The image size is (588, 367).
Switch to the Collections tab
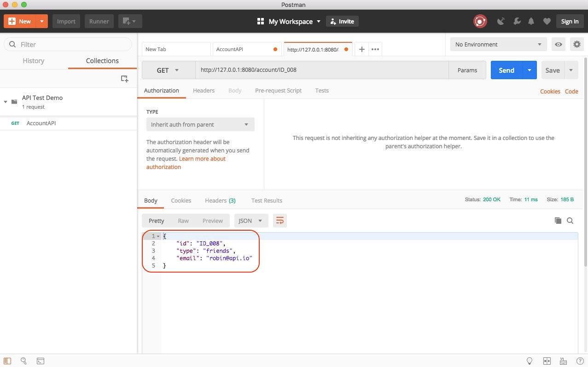coord(102,61)
